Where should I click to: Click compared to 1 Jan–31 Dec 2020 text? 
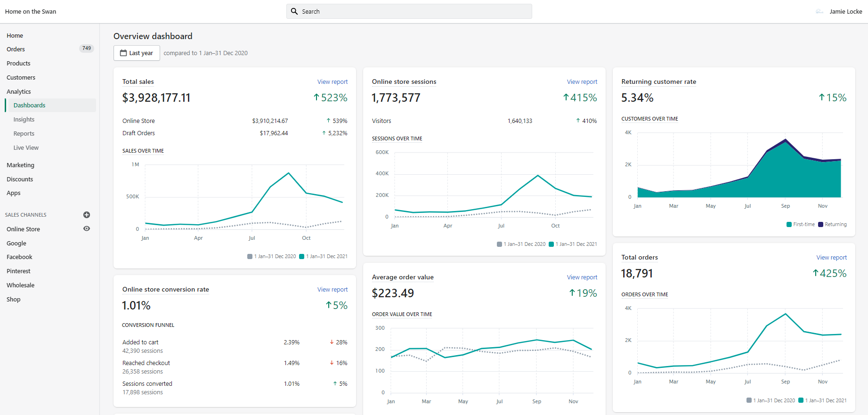205,53
